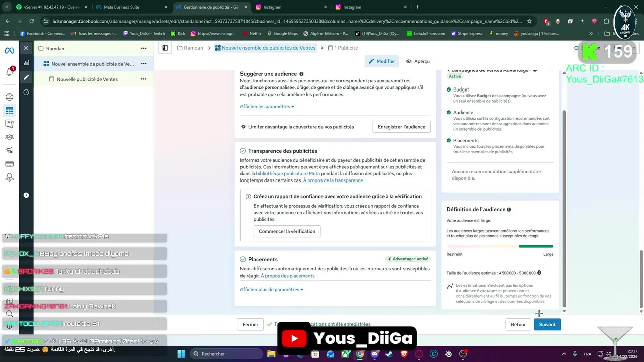Open the bar chart performance icon
Image resolution: width=644 pixels, height=362 pixels.
[26, 63]
